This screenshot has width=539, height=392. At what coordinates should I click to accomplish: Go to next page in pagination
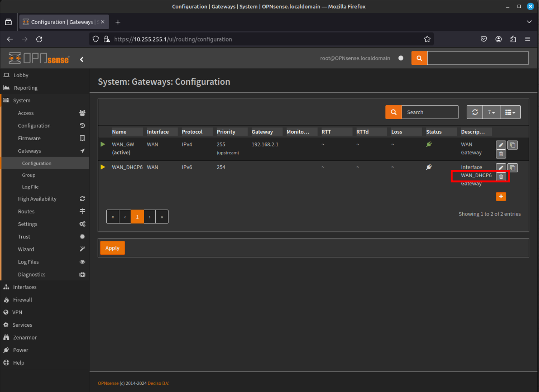click(x=150, y=217)
